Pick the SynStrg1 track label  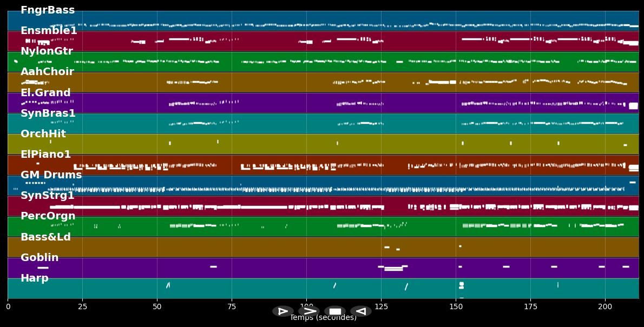[48, 196]
